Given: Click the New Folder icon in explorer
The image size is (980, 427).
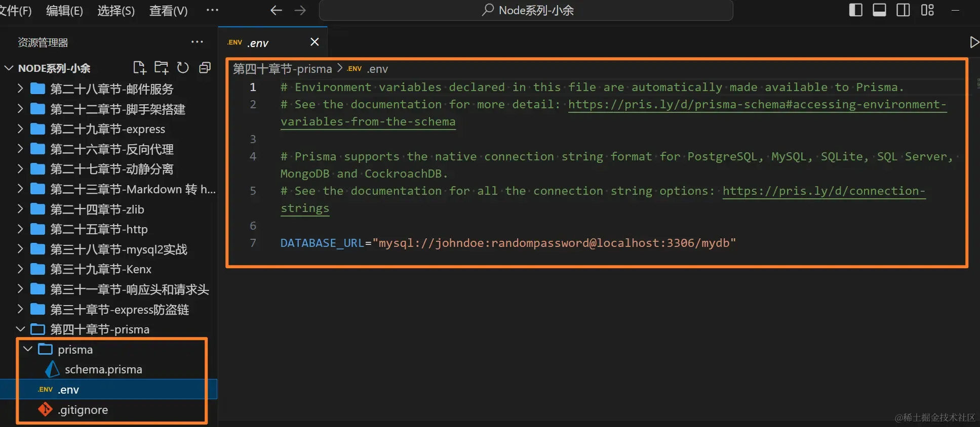Looking at the screenshot, I should [x=162, y=68].
